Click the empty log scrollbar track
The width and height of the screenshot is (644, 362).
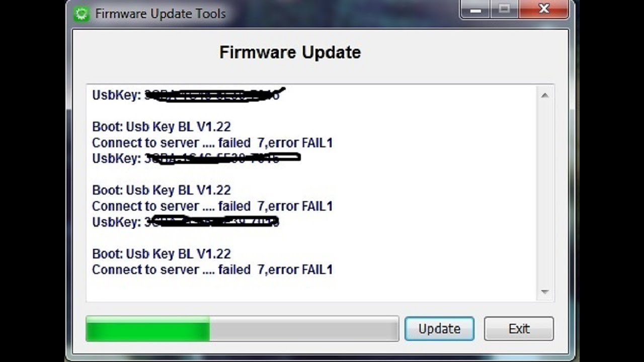tap(544, 194)
